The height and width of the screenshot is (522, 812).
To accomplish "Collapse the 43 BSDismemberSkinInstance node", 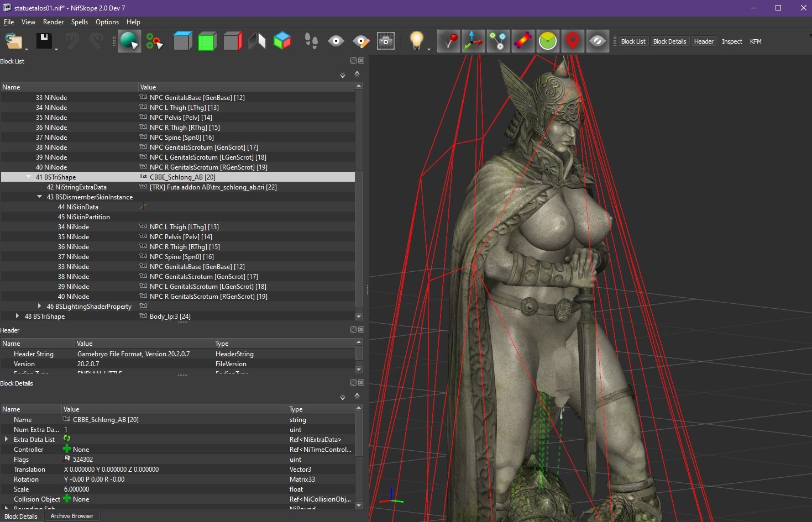I will point(39,197).
